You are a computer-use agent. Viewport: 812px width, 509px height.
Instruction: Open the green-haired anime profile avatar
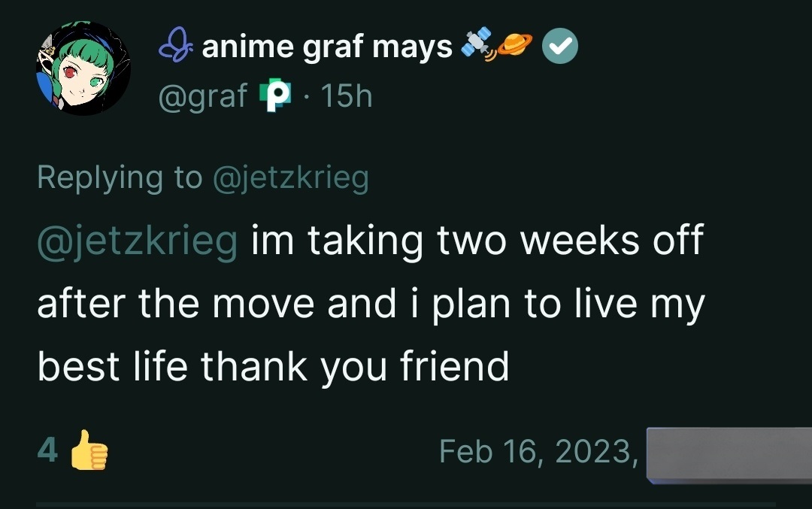(83, 69)
